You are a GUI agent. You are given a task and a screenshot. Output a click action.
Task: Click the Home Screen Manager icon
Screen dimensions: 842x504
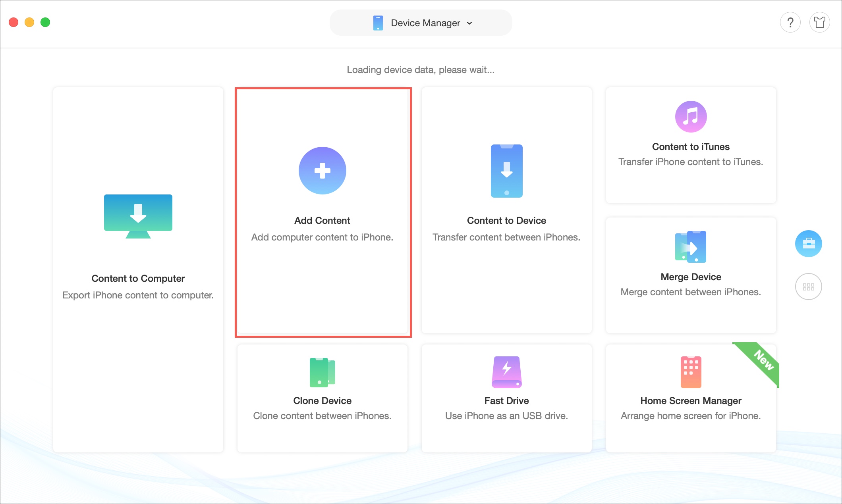pyautogui.click(x=691, y=372)
